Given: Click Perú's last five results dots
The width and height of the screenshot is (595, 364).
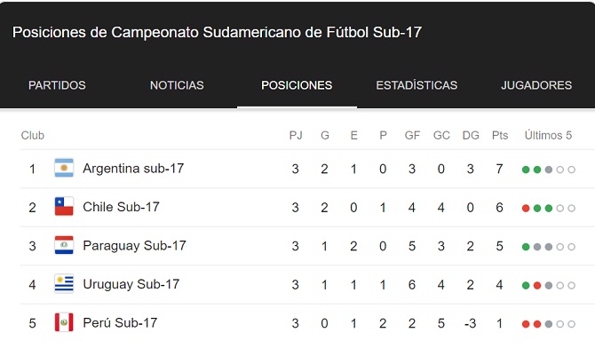Looking at the screenshot, I should click(x=549, y=324).
